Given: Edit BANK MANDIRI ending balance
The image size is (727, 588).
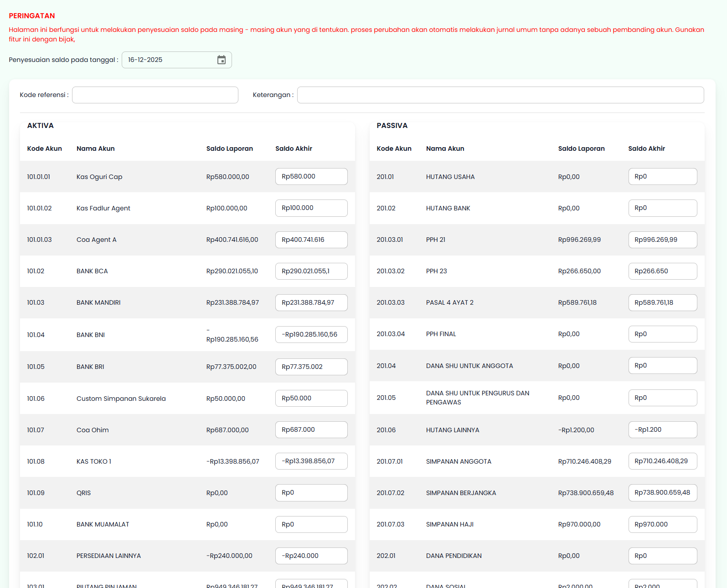Looking at the screenshot, I should pyautogui.click(x=311, y=303).
